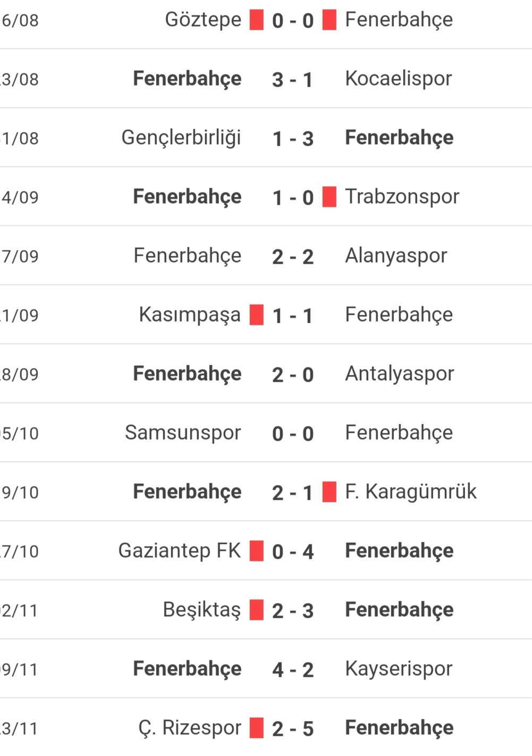Select the Samsunspor team name
The width and height of the screenshot is (532, 756).
183,433
